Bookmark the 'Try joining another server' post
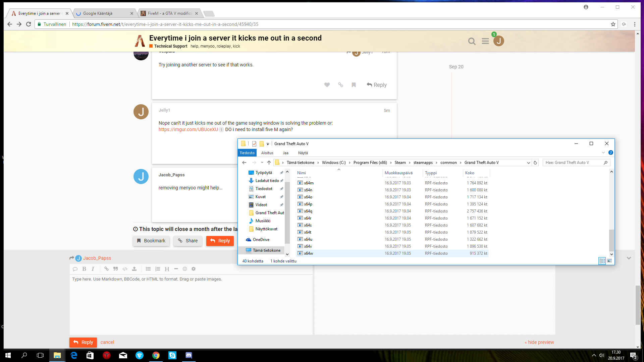This screenshot has height=362, width=644. coord(354,85)
